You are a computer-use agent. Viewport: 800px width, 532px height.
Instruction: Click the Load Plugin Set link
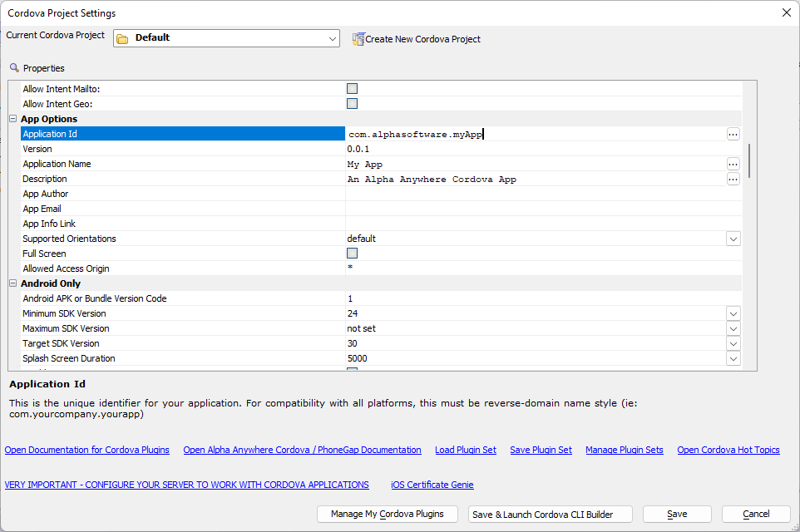466,450
